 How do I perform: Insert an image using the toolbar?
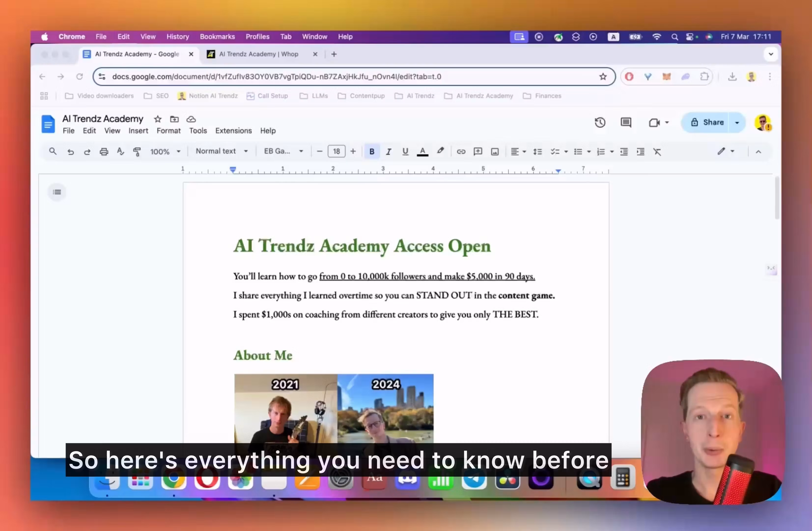pos(495,151)
